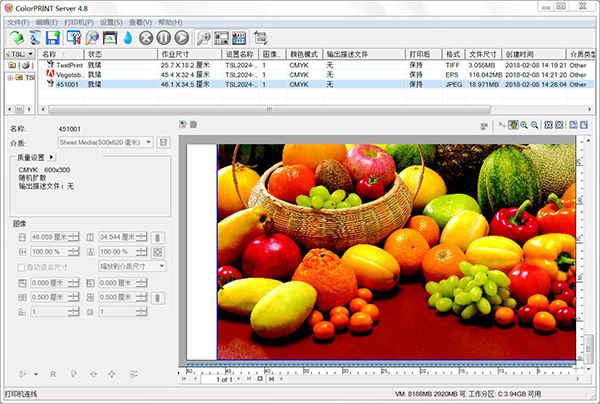
Task: Open the 设置(S) menu
Action: (111, 21)
